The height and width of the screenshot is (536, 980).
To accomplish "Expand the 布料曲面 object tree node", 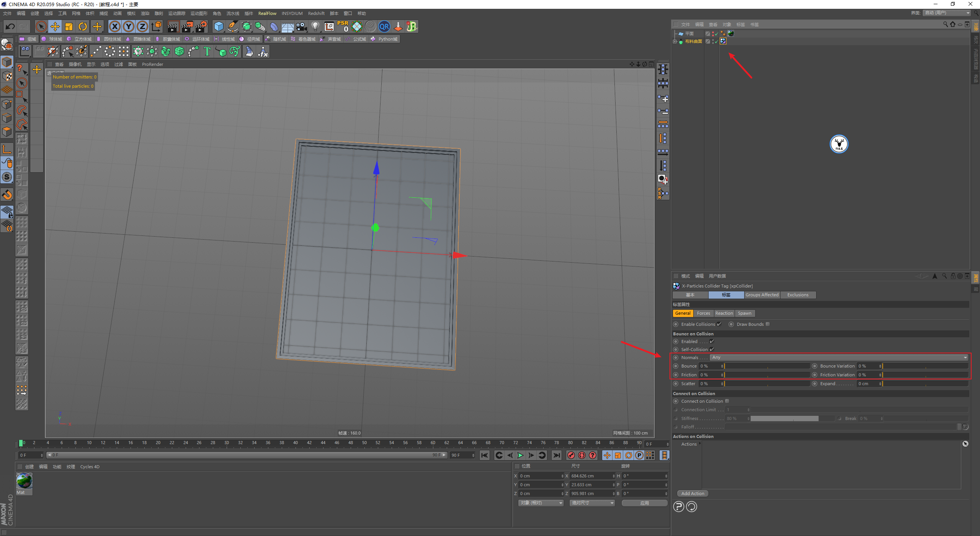I will pyautogui.click(x=675, y=41).
